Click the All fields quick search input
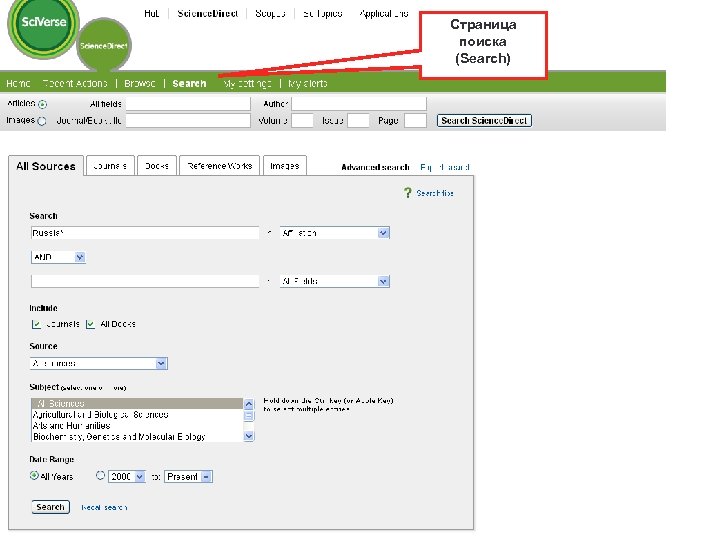The width and height of the screenshot is (720, 540). point(188,104)
